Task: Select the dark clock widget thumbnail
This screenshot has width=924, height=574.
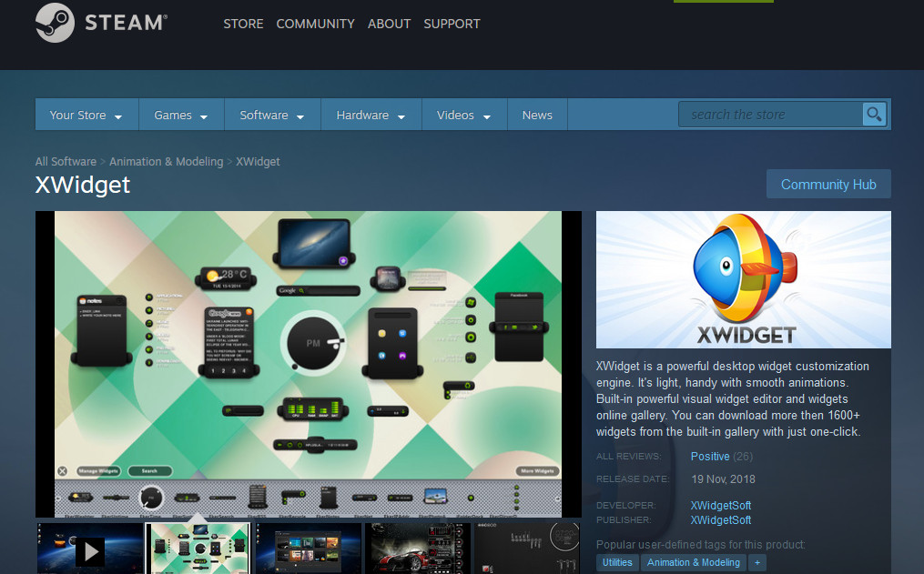Action: click(x=527, y=549)
